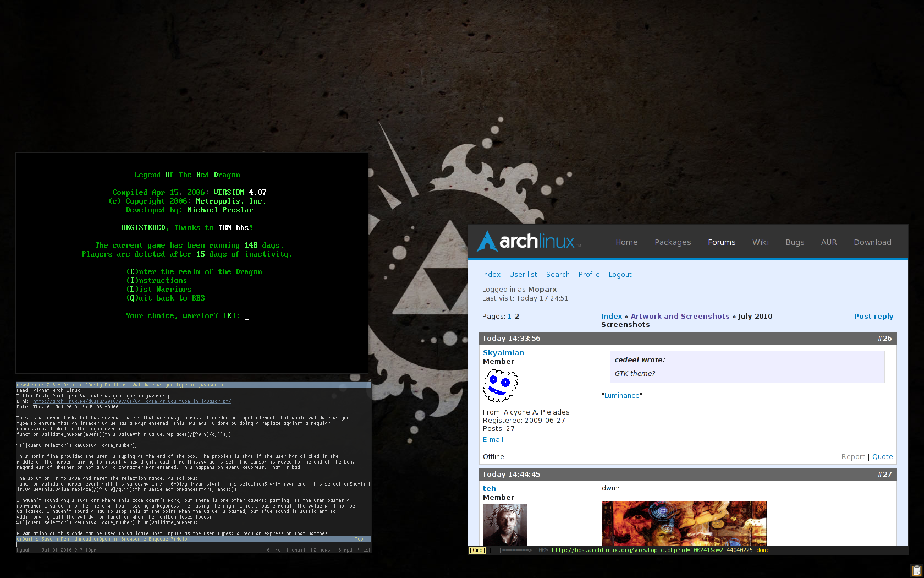Open the screenshot thumbnail in teh's post
This screenshot has height=578, width=924.
coord(684,524)
